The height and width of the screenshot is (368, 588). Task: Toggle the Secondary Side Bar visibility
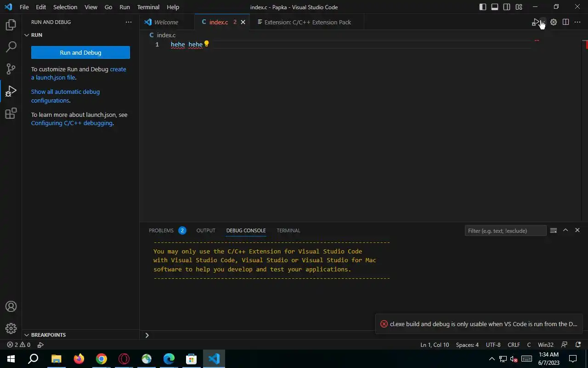tap(507, 7)
